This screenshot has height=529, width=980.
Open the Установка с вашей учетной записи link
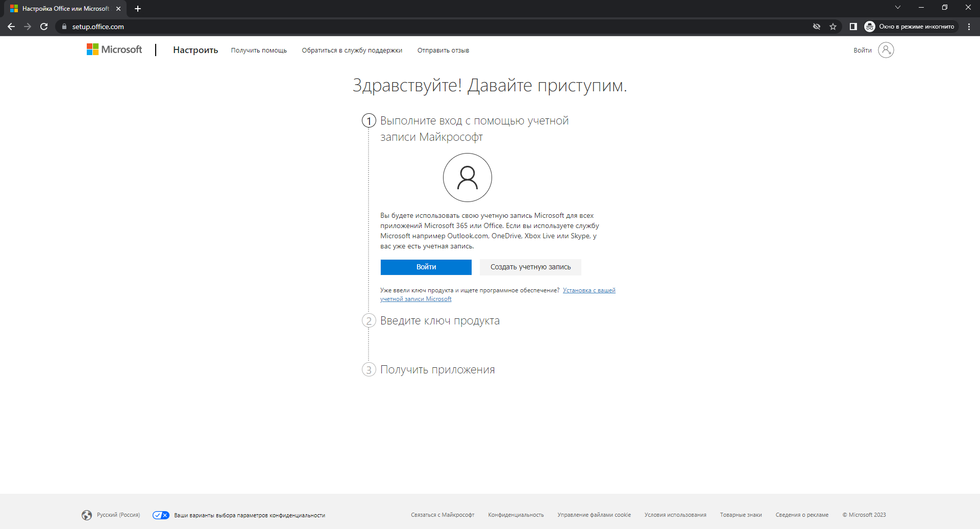pos(498,294)
